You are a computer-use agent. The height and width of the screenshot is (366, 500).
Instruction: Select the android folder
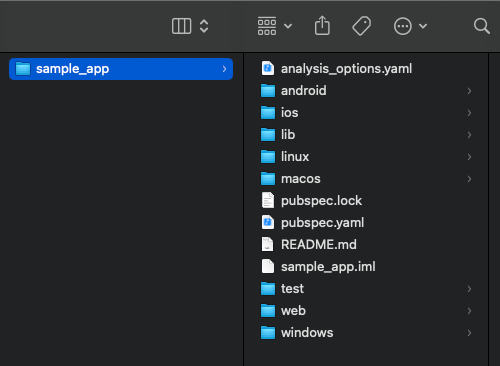(365, 91)
